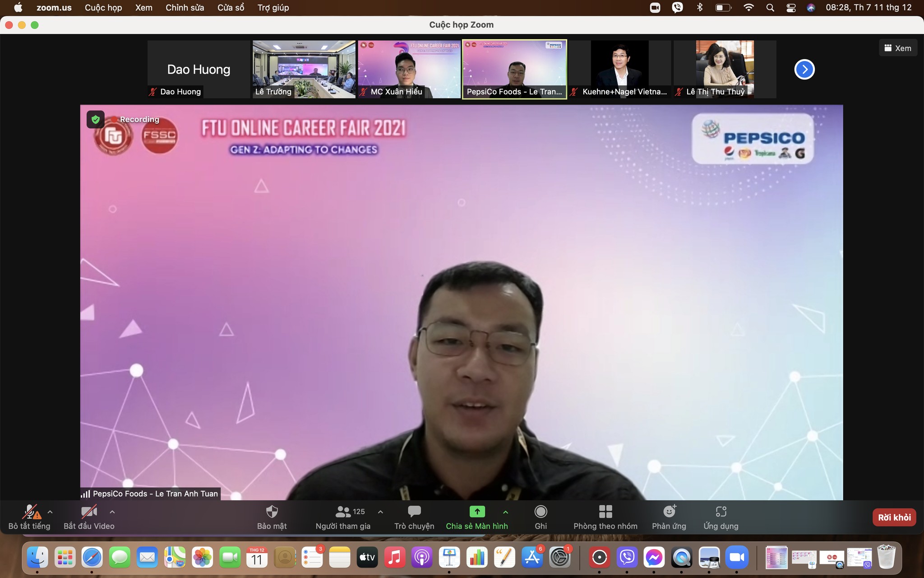Screen dimensions: 924x578
Task: Click Bluetooth icon in menu bar
Action: point(700,8)
